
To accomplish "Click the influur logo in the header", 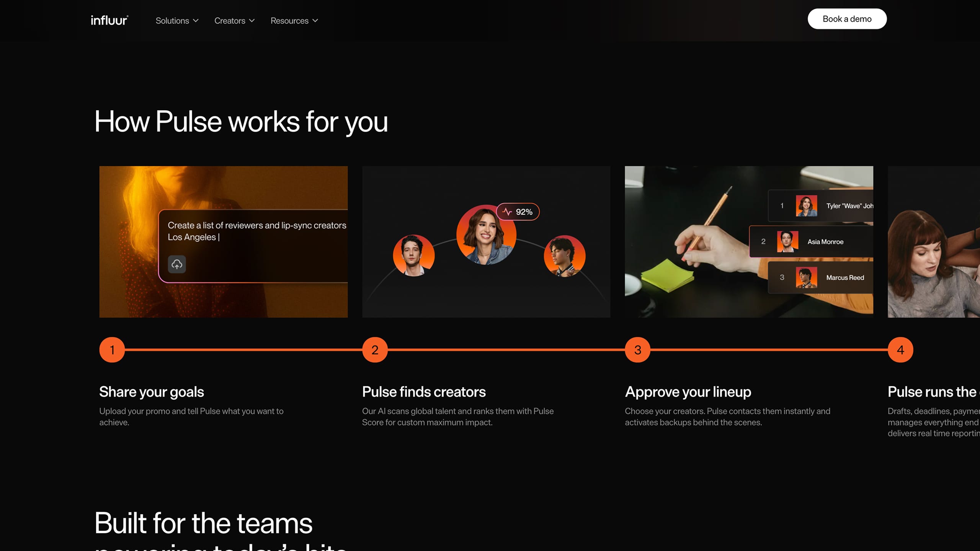I will tap(109, 20).
